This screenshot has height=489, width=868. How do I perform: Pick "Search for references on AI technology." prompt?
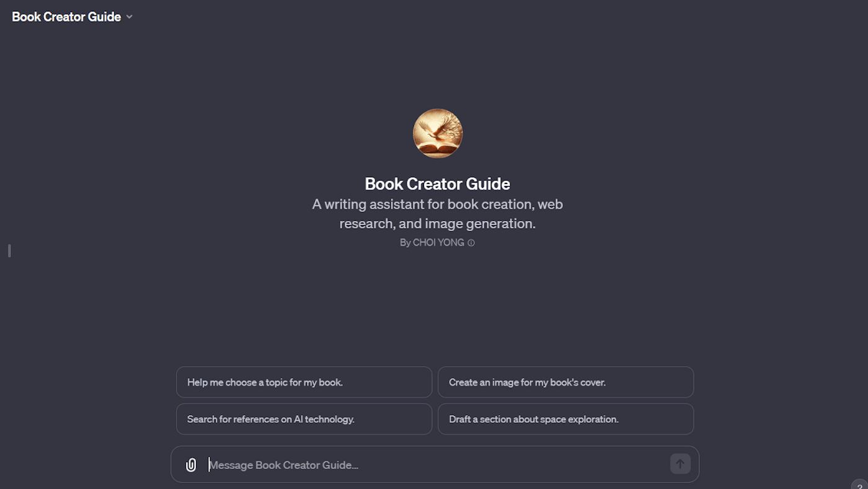(304, 419)
